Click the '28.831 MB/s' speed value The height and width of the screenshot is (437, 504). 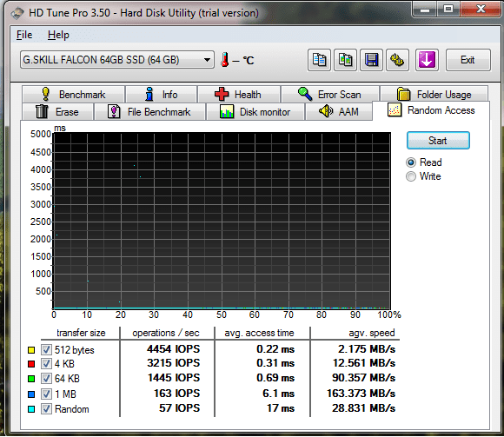coord(363,408)
